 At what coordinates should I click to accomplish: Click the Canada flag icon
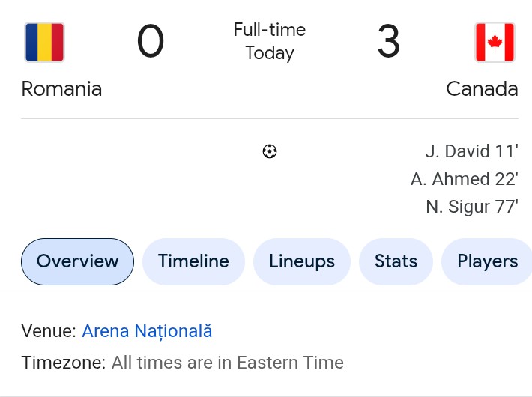click(495, 42)
